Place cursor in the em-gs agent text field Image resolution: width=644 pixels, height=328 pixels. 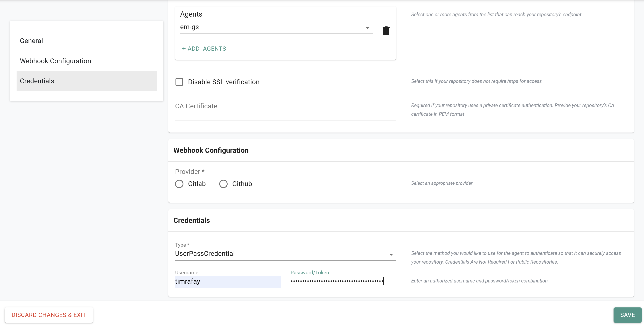pyautogui.click(x=250, y=27)
